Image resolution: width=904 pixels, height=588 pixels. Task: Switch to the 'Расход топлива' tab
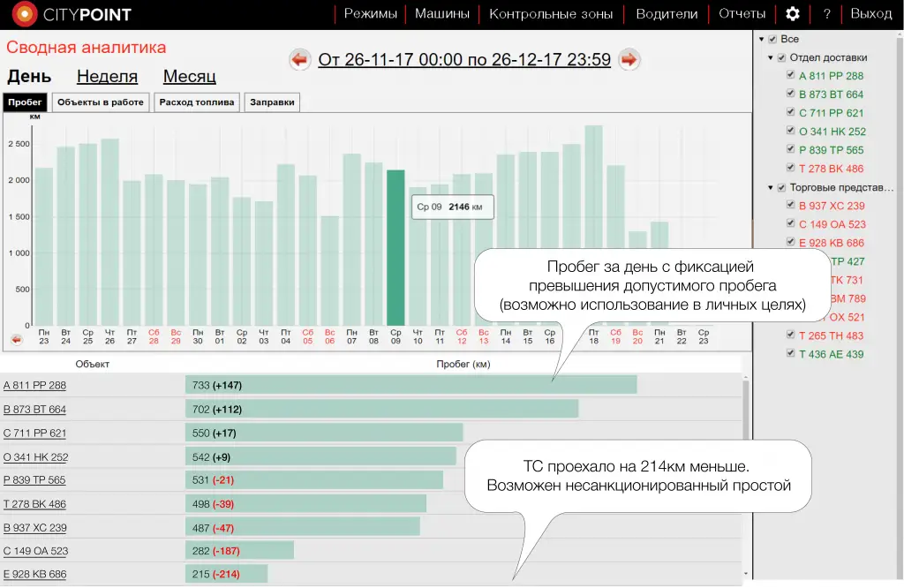coord(197,102)
